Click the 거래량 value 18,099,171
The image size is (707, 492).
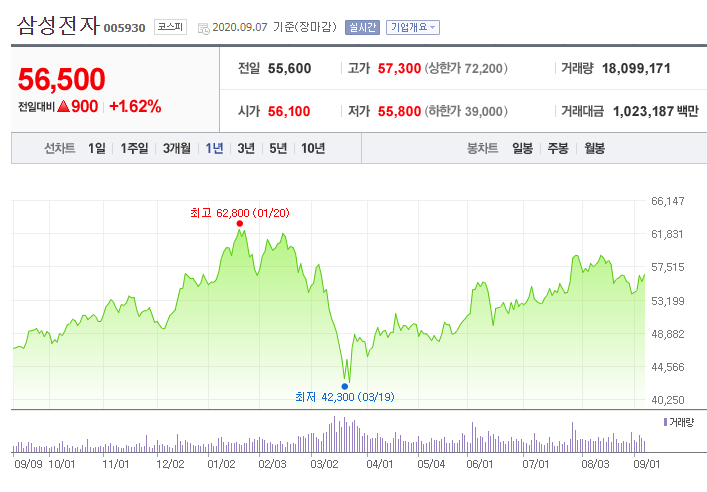tap(636, 69)
